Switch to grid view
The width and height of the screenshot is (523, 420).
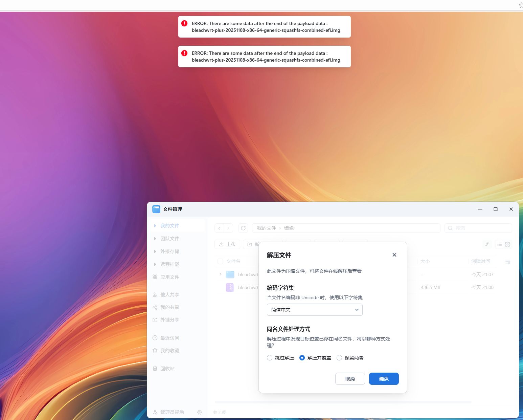pyautogui.click(x=507, y=244)
